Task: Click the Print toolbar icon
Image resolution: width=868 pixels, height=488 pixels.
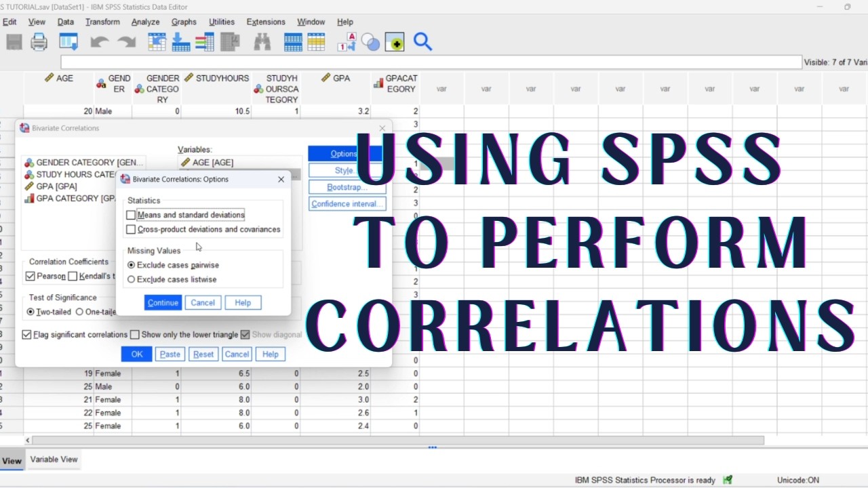Action: [39, 42]
